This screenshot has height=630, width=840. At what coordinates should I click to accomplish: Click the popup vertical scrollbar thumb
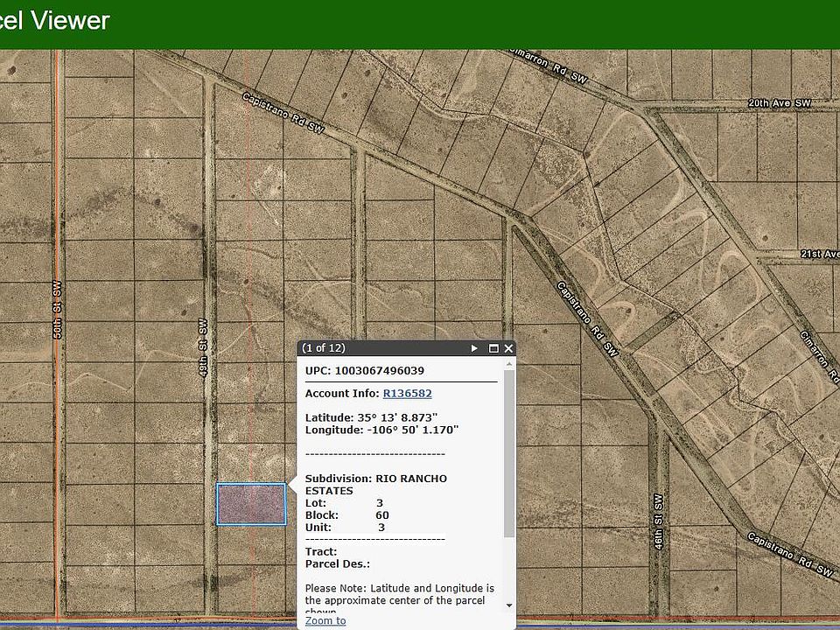click(509, 455)
